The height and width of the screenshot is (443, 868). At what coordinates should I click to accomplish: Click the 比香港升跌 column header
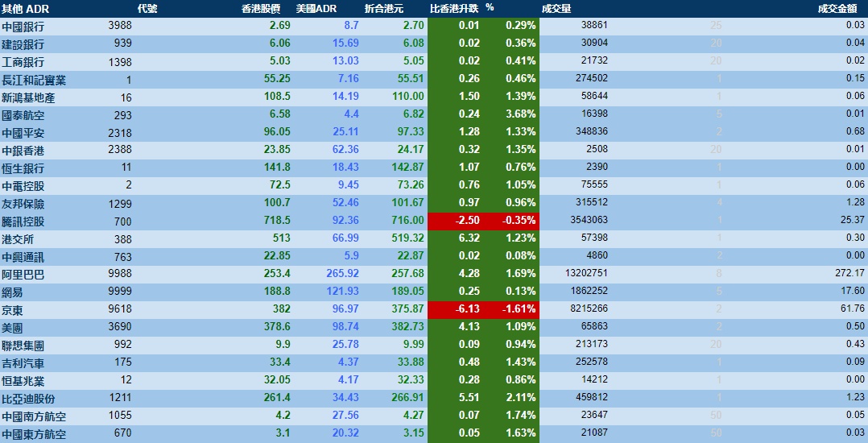click(x=453, y=9)
